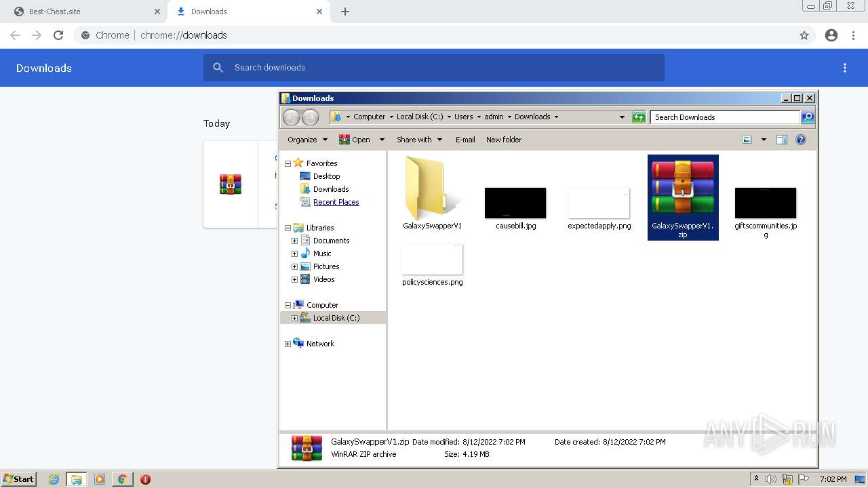
Task: Click the Open toolbar button
Action: point(355,140)
